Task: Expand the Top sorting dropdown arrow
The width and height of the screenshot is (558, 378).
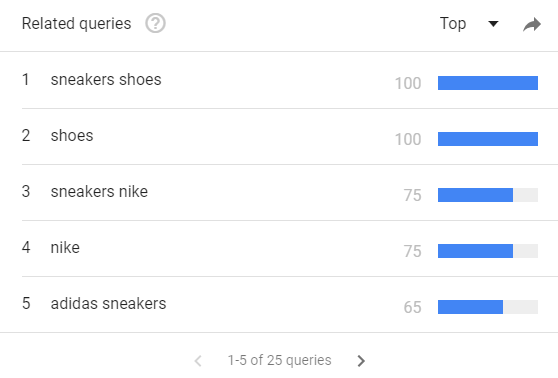Action: (493, 24)
